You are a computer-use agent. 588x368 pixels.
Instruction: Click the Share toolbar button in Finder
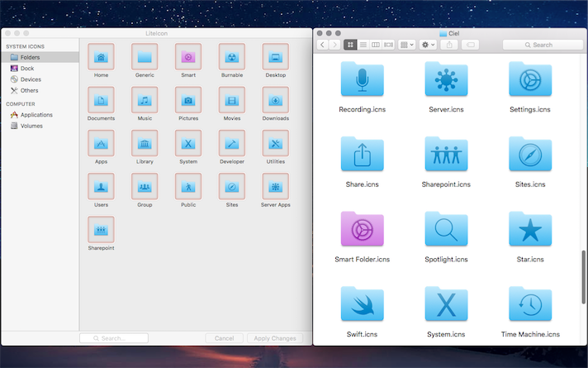coord(449,45)
